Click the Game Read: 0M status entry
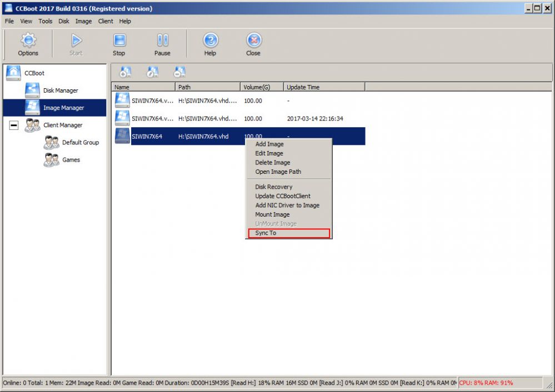Image resolution: width=555 pixels, height=392 pixels. click(x=143, y=383)
